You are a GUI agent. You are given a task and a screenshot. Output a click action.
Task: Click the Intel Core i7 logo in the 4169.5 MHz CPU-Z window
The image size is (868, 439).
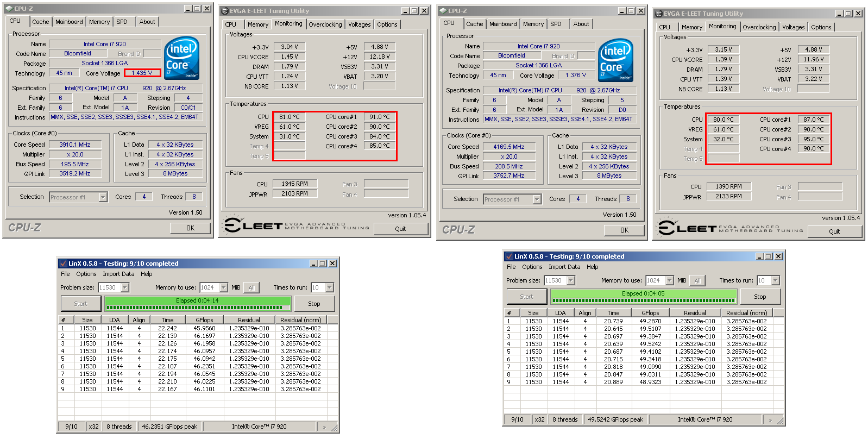(616, 60)
